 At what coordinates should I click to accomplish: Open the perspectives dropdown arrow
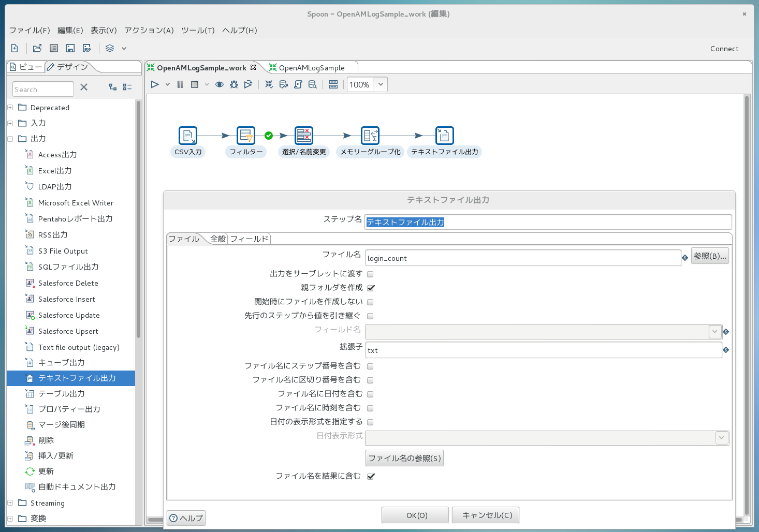pyautogui.click(x=124, y=48)
